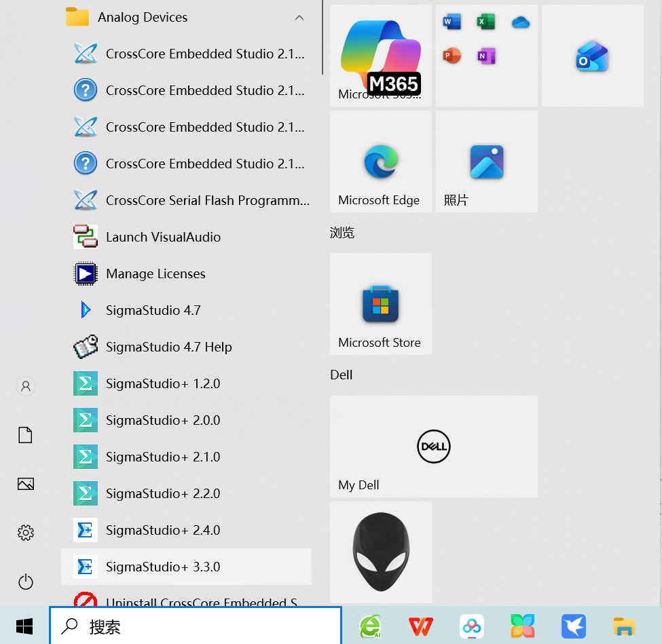The width and height of the screenshot is (662, 644).
Task: Click the SigmaStudio+ 2.4.0 icon
Action: (x=86, y=530)
